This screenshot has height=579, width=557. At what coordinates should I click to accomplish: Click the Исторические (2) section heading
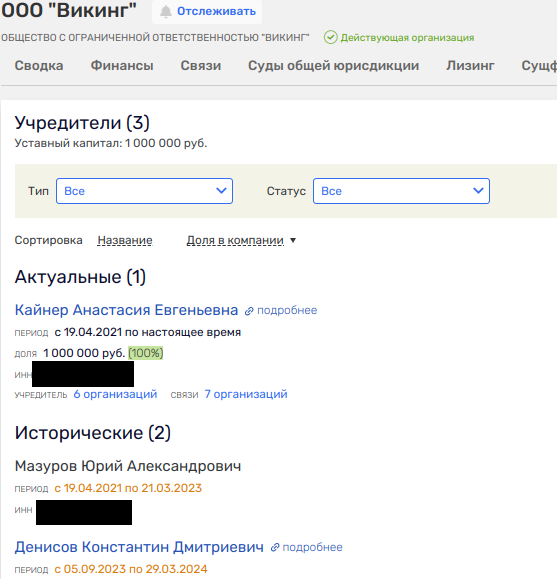[x=93, y=433]
